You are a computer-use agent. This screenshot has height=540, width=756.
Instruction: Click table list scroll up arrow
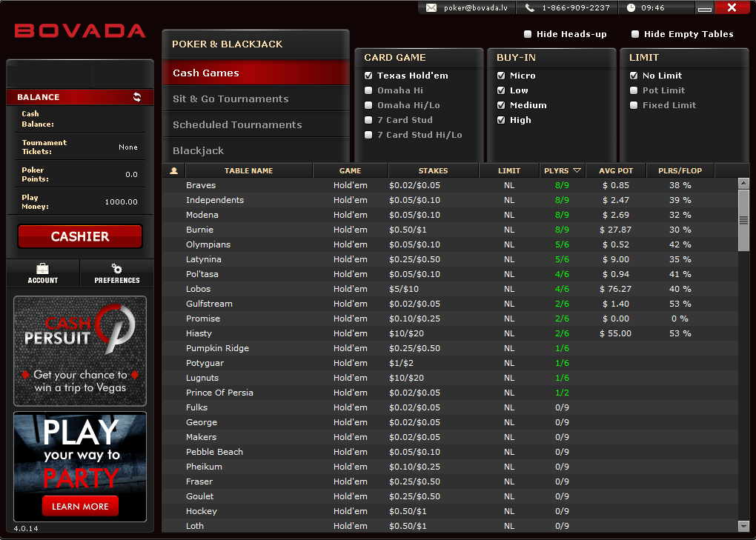click(743, 183)
